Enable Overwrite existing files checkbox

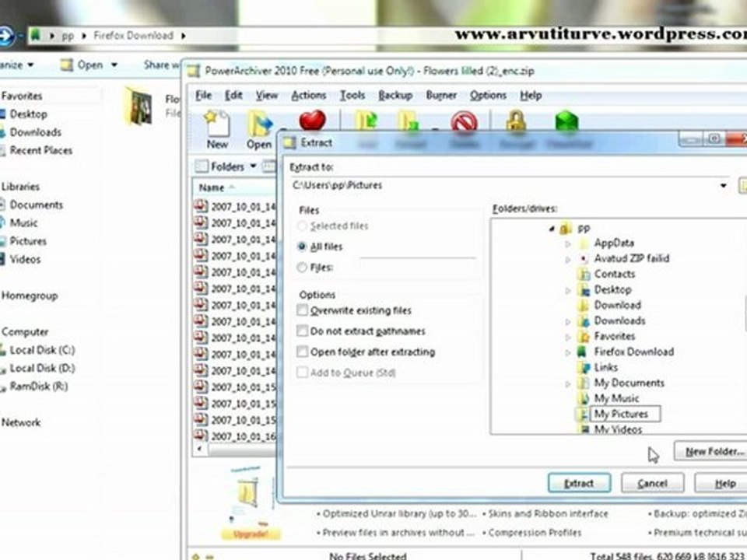point(302,310)
